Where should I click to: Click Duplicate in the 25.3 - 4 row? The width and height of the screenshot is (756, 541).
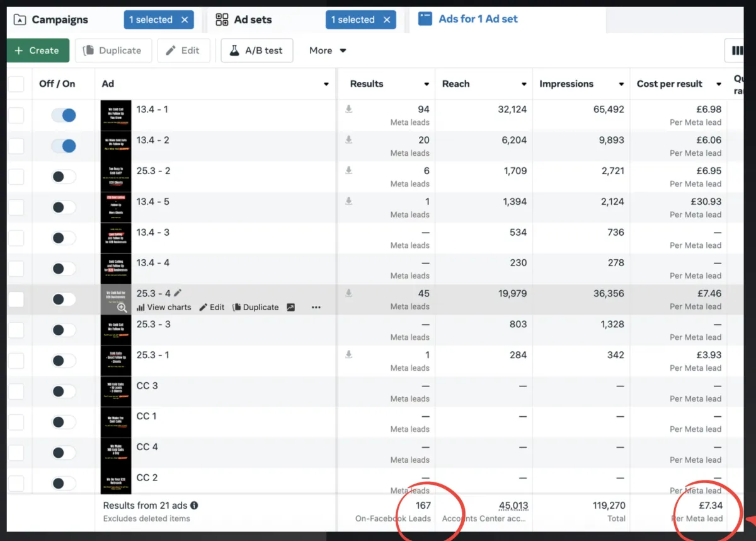255,307
